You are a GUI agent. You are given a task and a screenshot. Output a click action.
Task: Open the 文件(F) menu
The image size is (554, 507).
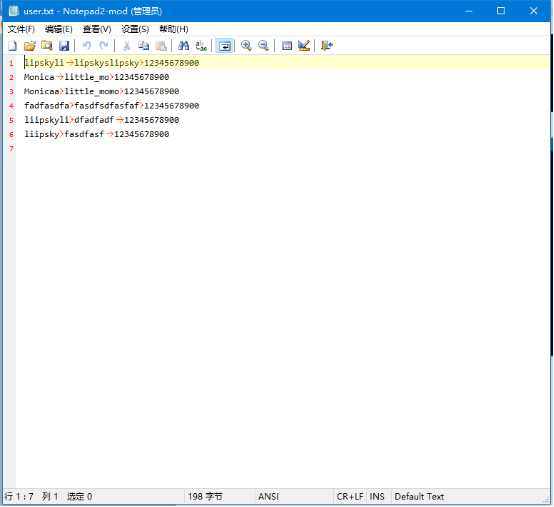tap(21, 29)
